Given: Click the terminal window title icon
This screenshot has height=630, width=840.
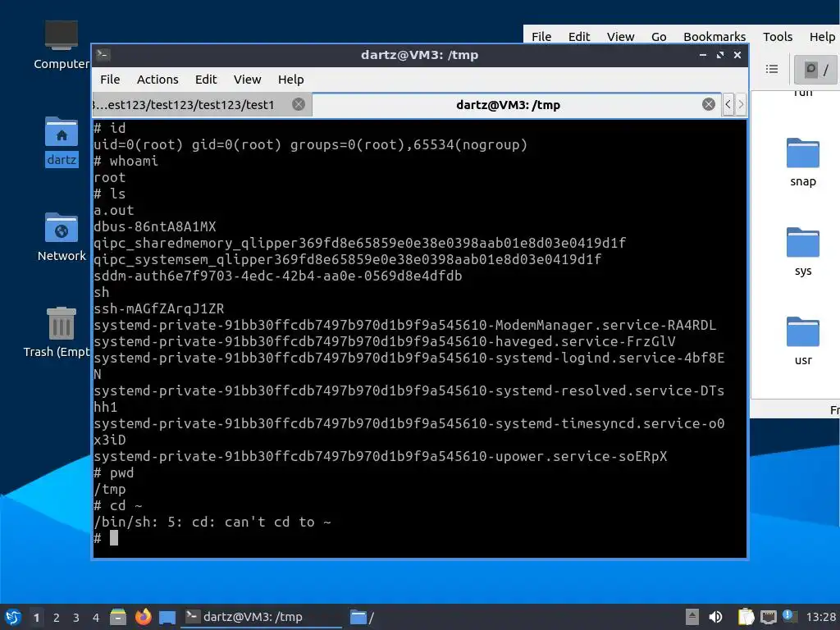Looking at the screenshot, I should click(x=103, y=55).
